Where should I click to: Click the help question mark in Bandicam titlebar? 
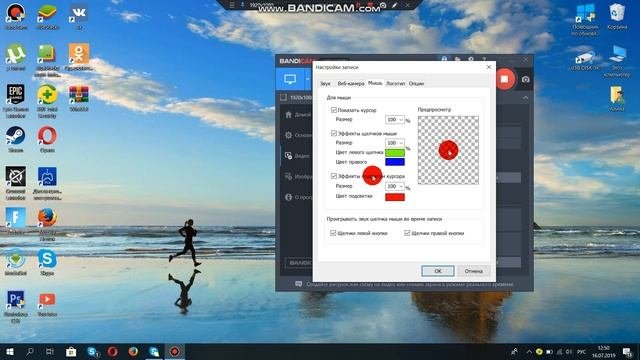484,60
